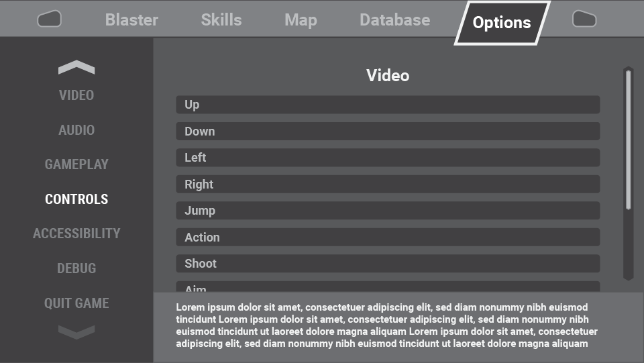Open the Map tab
The image size is (644, 363).
[x=301, y=19]
